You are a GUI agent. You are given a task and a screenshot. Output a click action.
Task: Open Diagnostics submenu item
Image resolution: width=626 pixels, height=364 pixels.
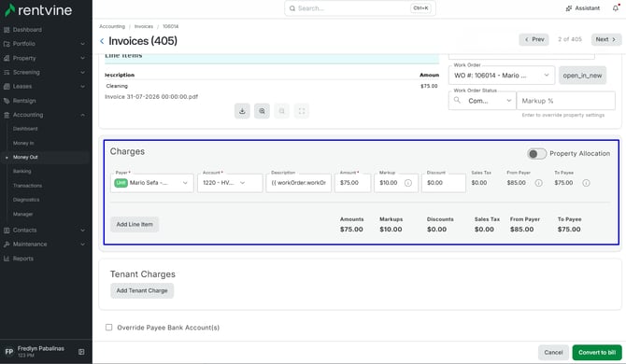(26, 200)
